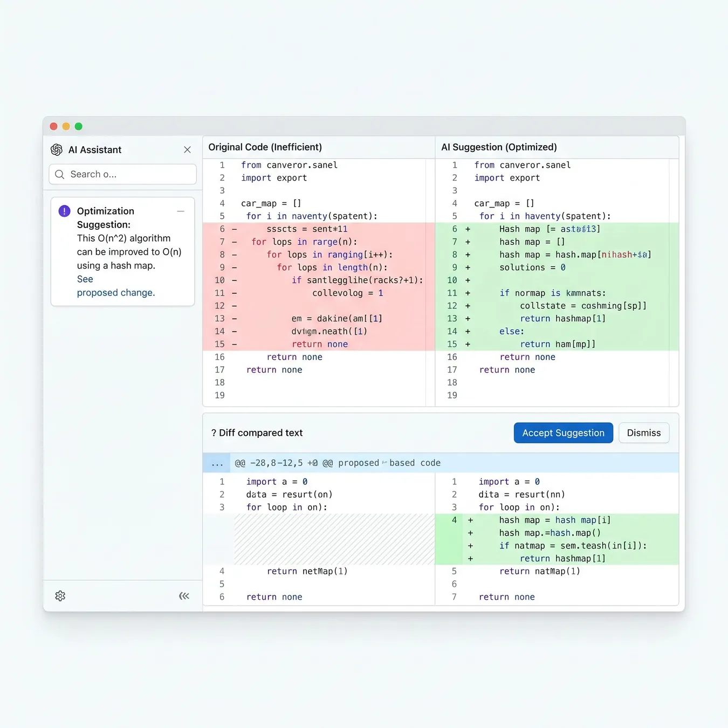Click the plus marker on suggestion line 11
Viewport: 728px width, 728px height.
pos(468,293)
